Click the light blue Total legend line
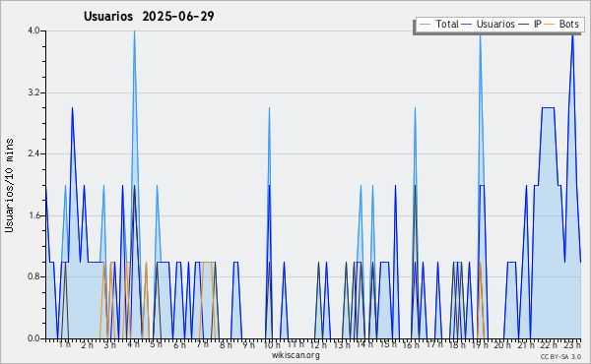 [425, 24]
